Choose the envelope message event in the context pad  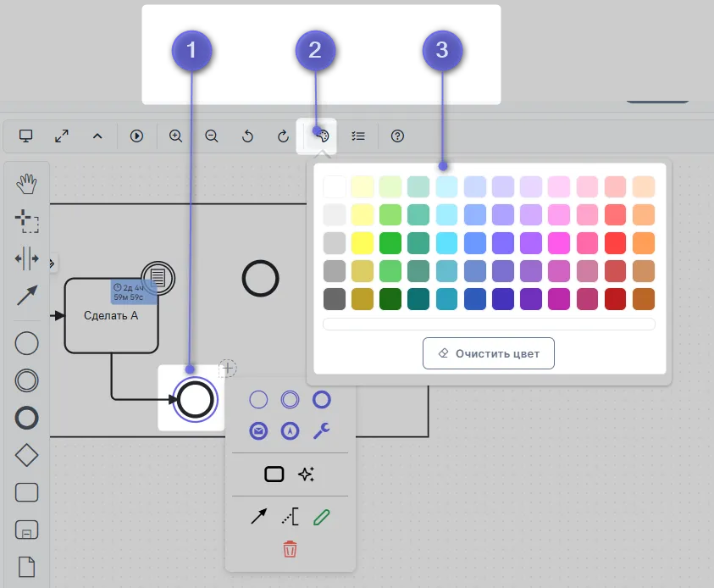pyautogui.click(x=258, y=431)
